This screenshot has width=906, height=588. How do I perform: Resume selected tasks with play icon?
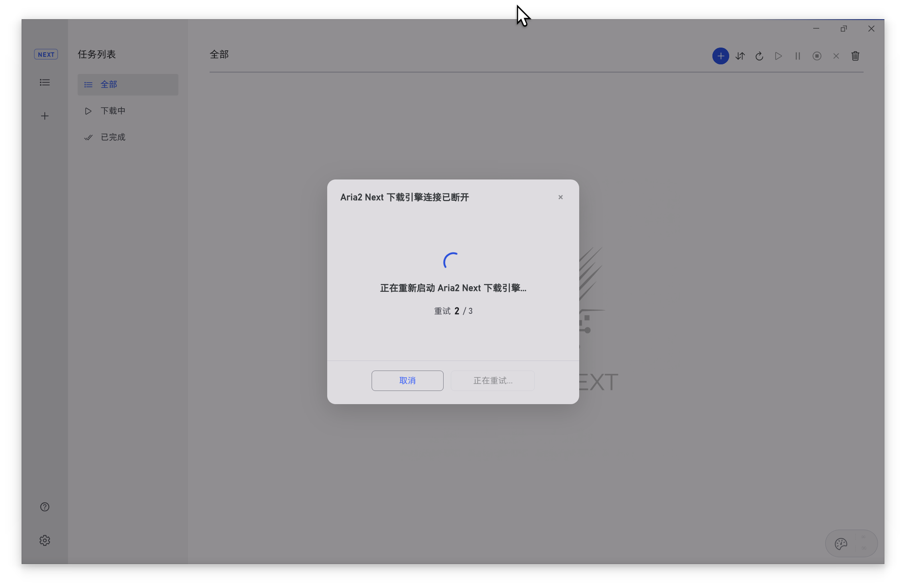778,56
